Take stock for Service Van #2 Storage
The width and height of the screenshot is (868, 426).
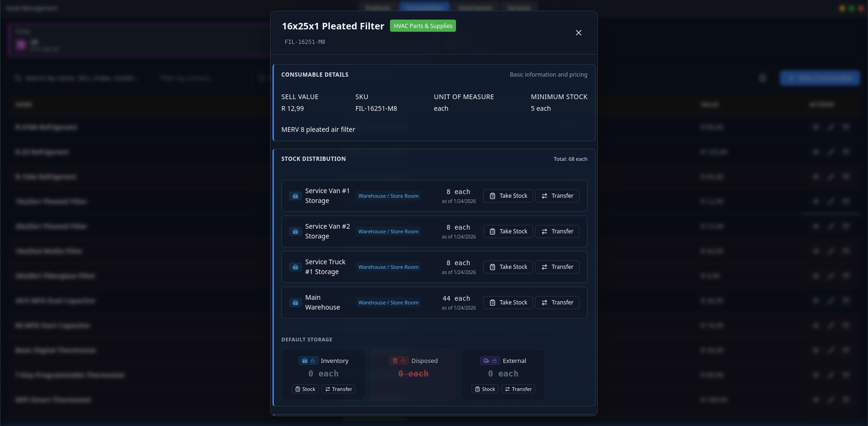508,231
